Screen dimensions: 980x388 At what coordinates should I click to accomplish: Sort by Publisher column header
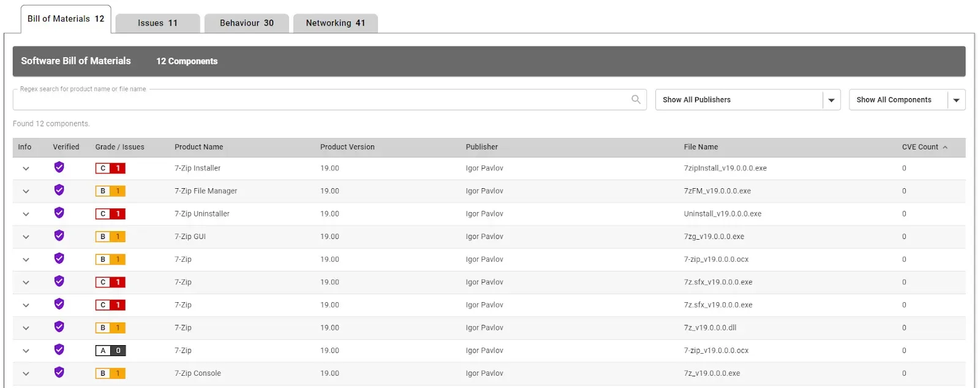[481, 147]
